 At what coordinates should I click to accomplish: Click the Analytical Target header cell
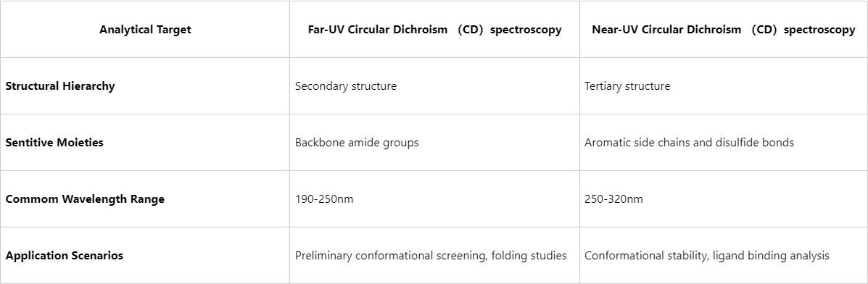145,29
